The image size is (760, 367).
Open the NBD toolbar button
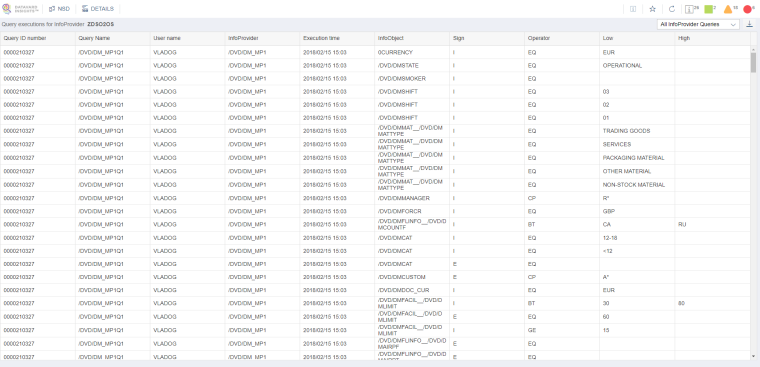pos(60,9)
